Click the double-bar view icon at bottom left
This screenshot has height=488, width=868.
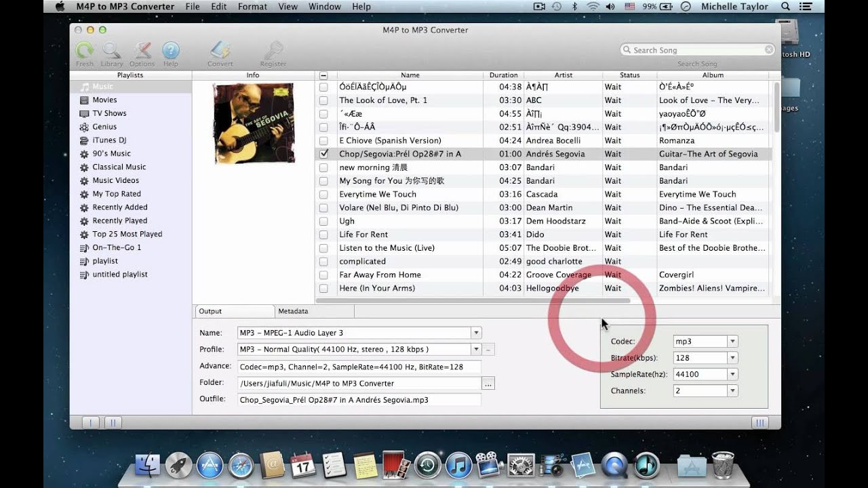[113, 422]
